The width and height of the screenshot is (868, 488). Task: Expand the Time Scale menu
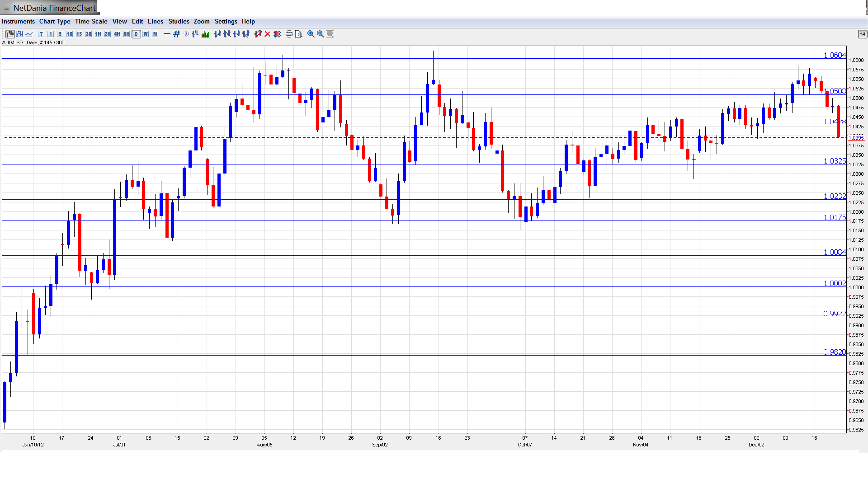tap(91, 21)
